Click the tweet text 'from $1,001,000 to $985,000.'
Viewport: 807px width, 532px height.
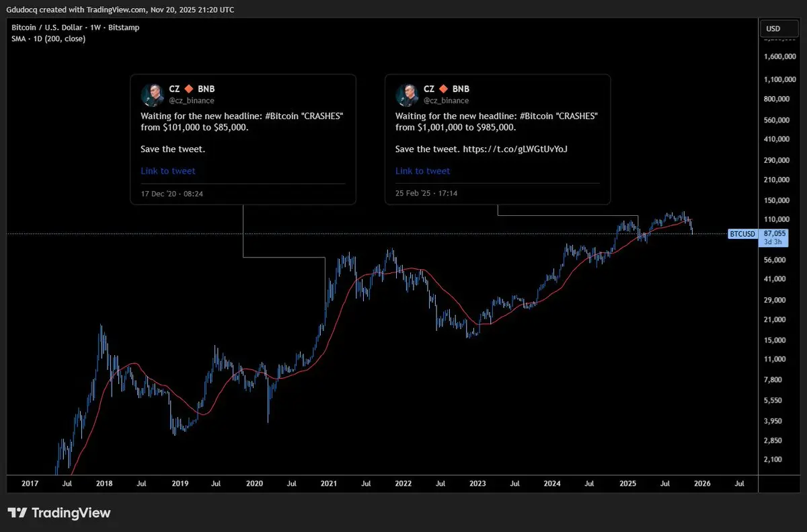click(x=456, y=127)
